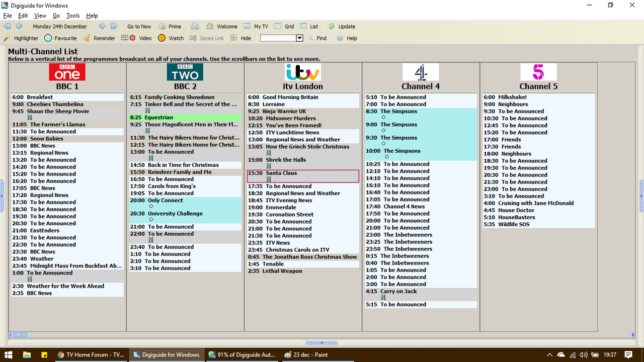Select 17:50 Carols from King's listing

tap(185, 186)
